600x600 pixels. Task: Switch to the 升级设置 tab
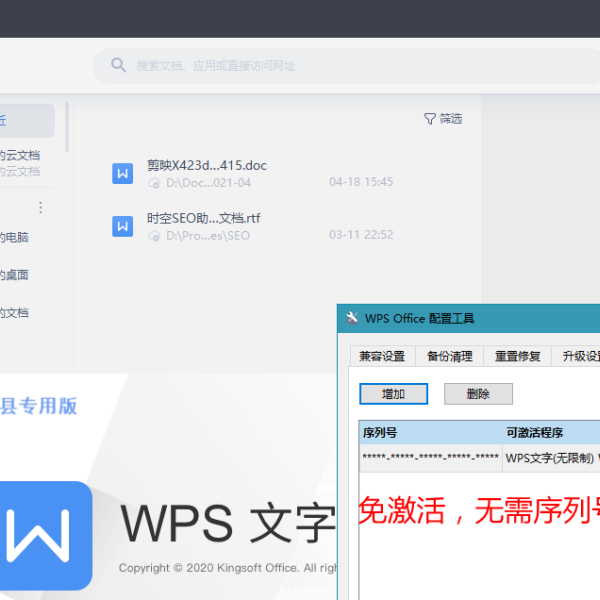click(x=576, y=356)
